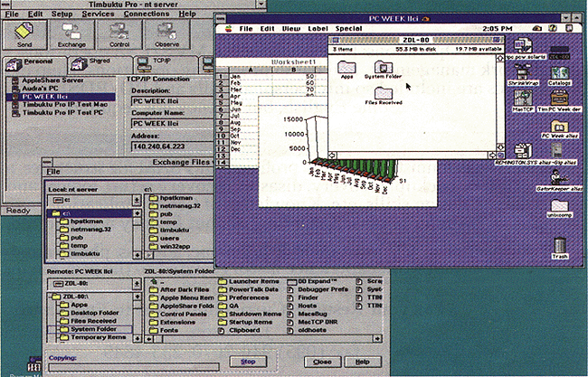588x377 pixels.
Task: Click the Help button in Exchange Files
Action: (x=363, y=362)
